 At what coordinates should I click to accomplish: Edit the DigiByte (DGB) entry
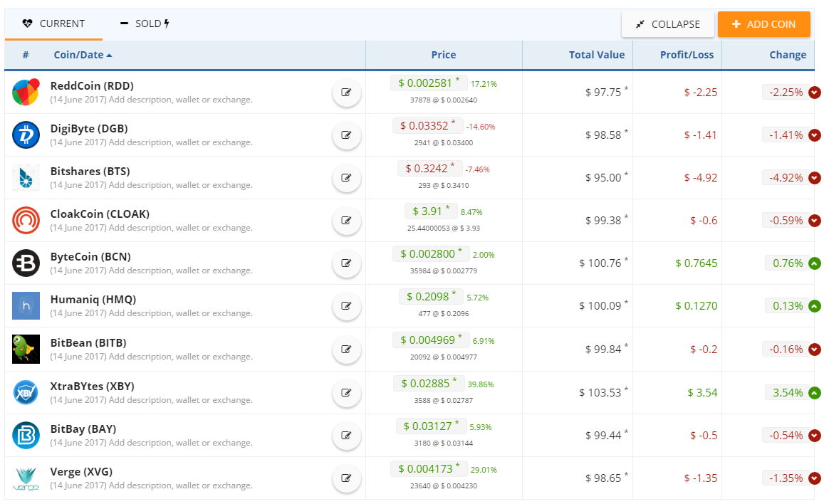[346, 135]
